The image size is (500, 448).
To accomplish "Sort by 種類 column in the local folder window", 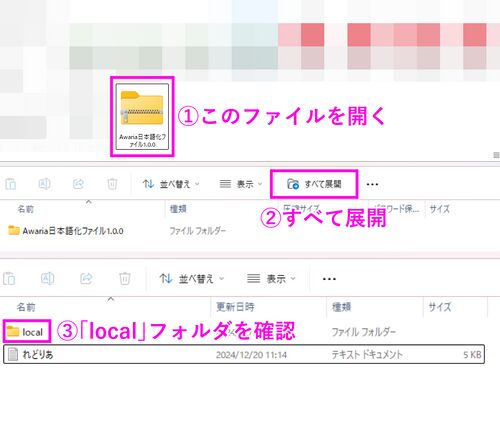I will click(341, 307).
